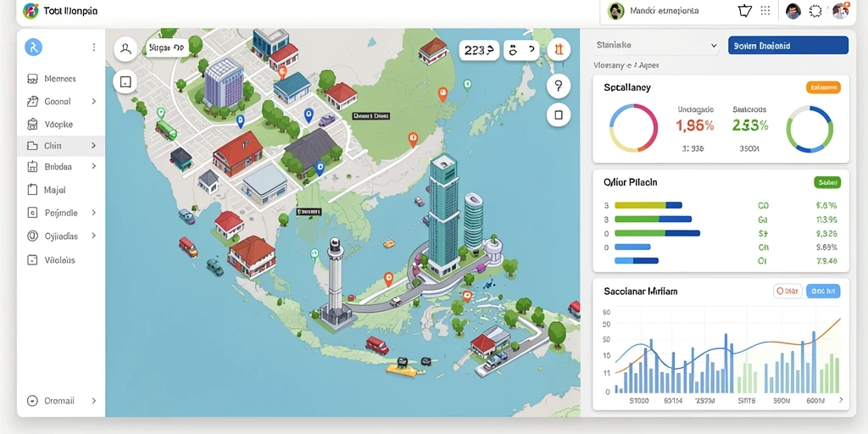Click the blue map pin near purple tower

tap(240, 120)
